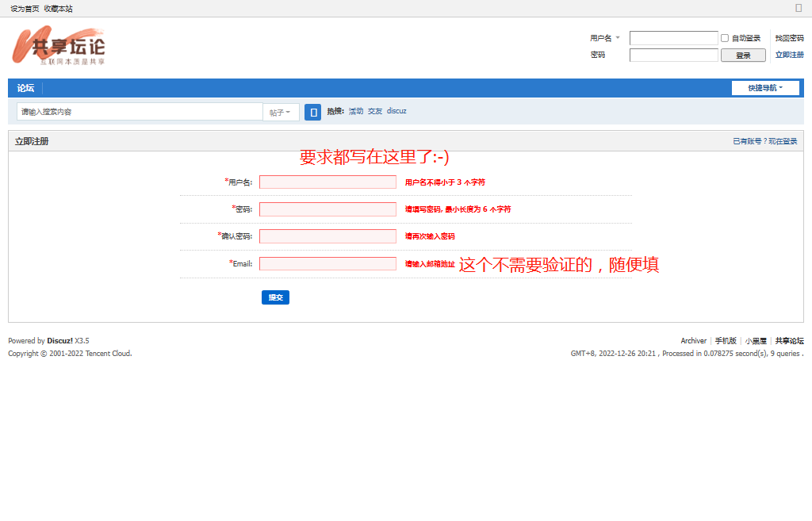Click the hint 用户名不得小于 3 个字符

point(445,182)
